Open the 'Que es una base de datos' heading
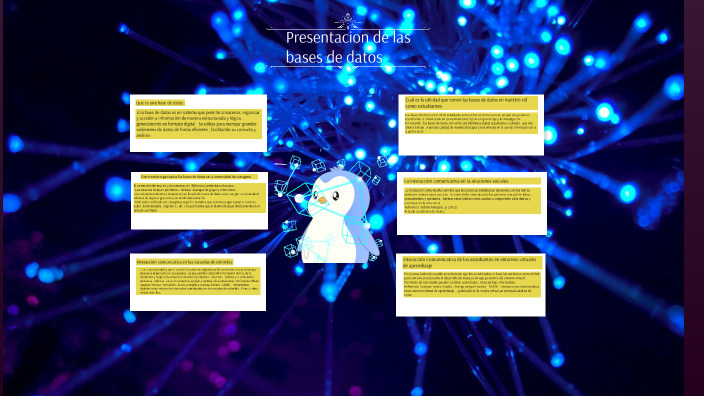The image size is (704, 396). pos(160,103)
